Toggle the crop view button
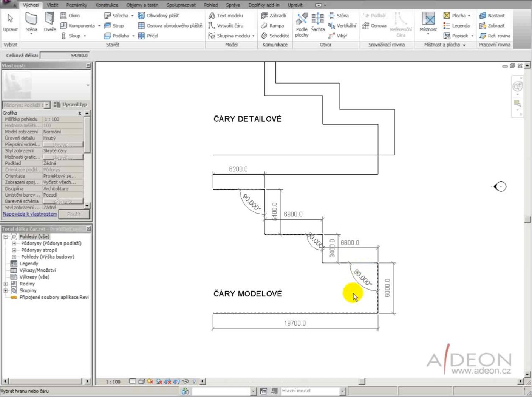 tap(168, 381)
